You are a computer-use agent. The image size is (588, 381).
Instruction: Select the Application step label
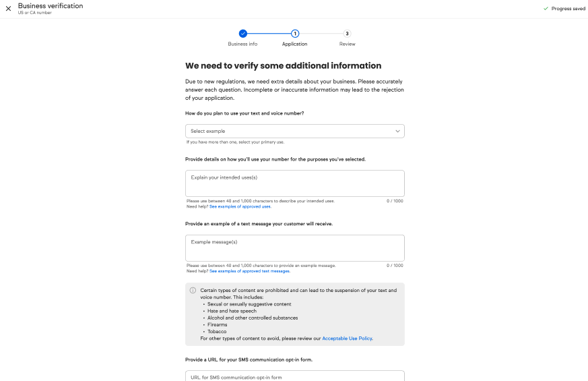tap(294, 45)
